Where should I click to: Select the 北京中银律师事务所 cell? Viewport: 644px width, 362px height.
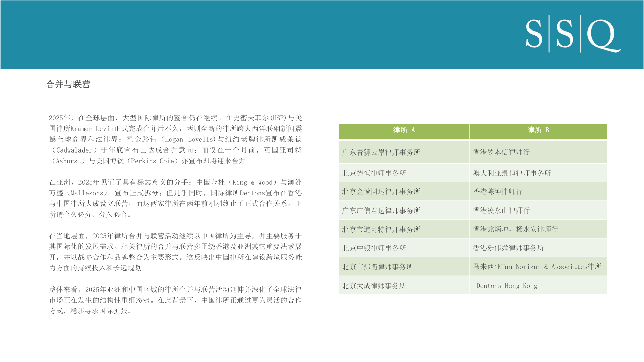(x=374, y=248)
